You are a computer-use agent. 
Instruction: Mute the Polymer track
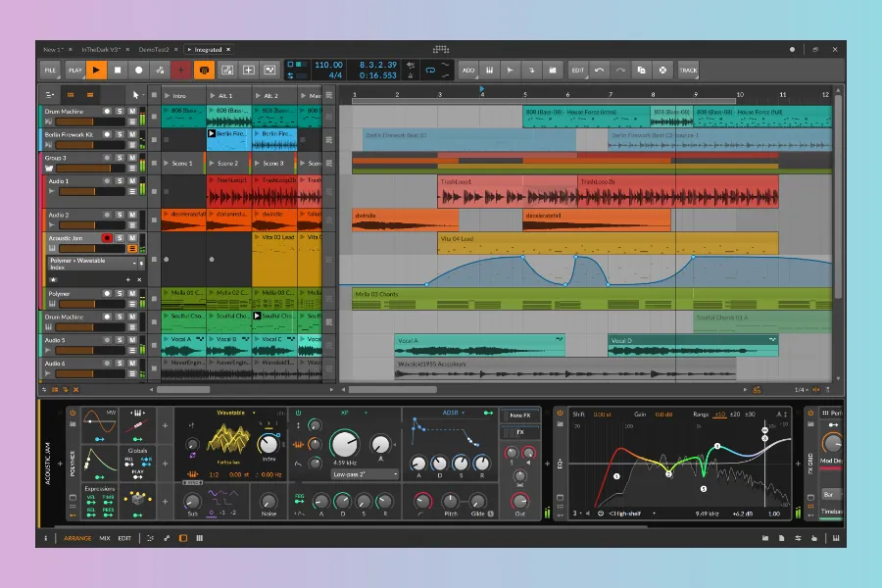pos(131,293)
